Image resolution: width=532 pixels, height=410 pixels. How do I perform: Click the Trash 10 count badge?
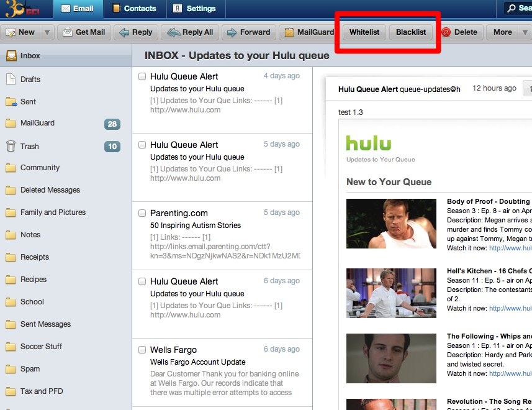(112, 147)
